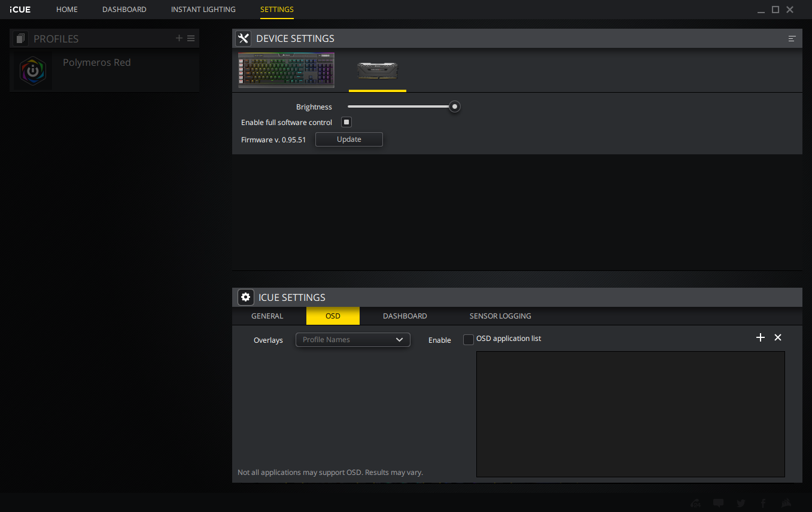Open the 24-hour phone support icon
Screen dimensions: 812x512
(x=696, y=503)
